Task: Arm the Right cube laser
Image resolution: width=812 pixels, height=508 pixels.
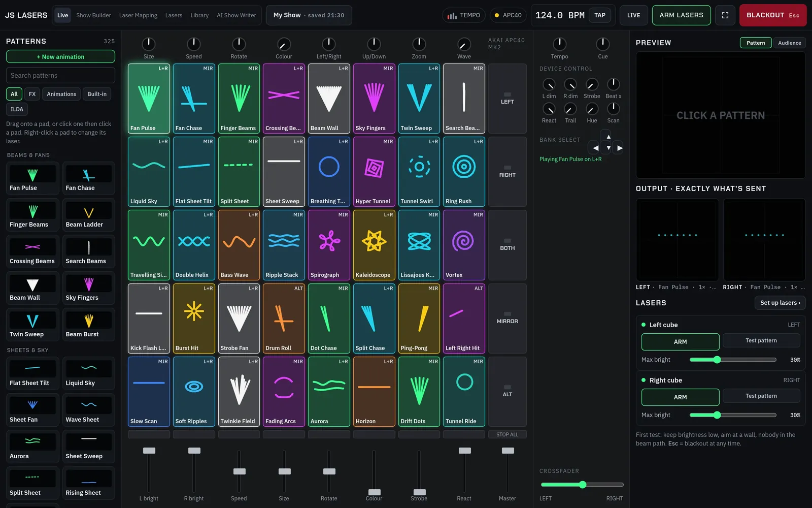Action: [680, 397]
